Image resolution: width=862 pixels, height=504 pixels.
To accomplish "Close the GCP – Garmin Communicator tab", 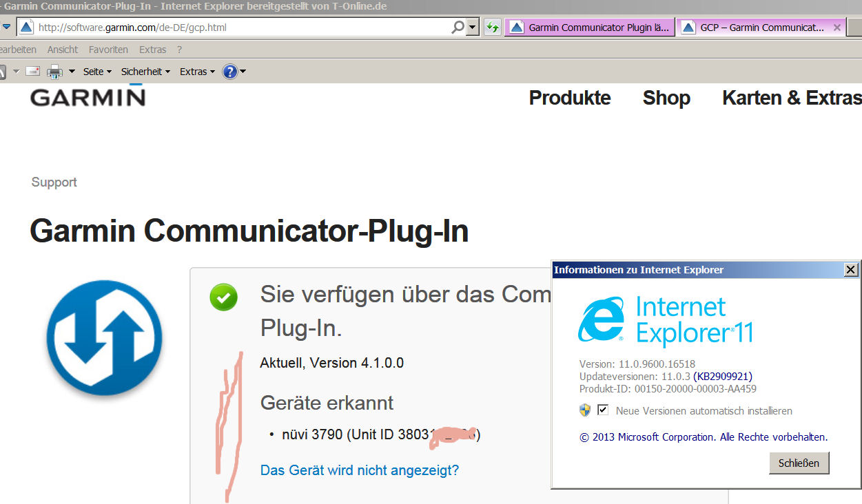I will [837, 28].
